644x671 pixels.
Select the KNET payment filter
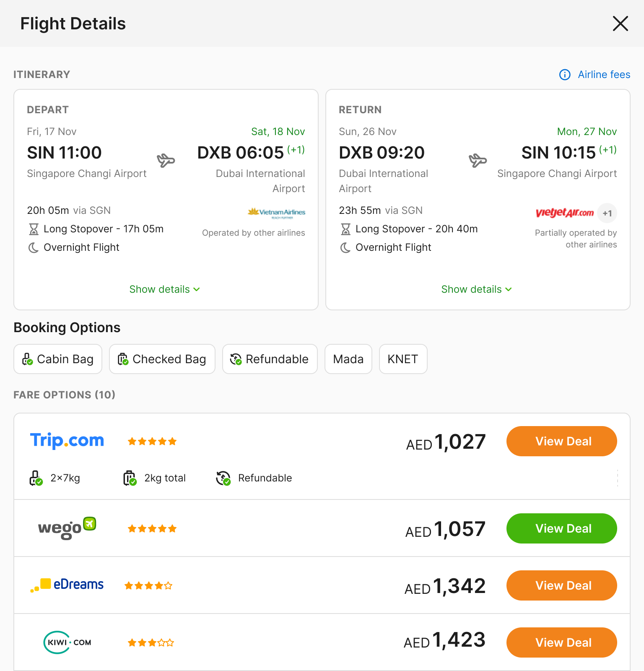coord(403,359)
